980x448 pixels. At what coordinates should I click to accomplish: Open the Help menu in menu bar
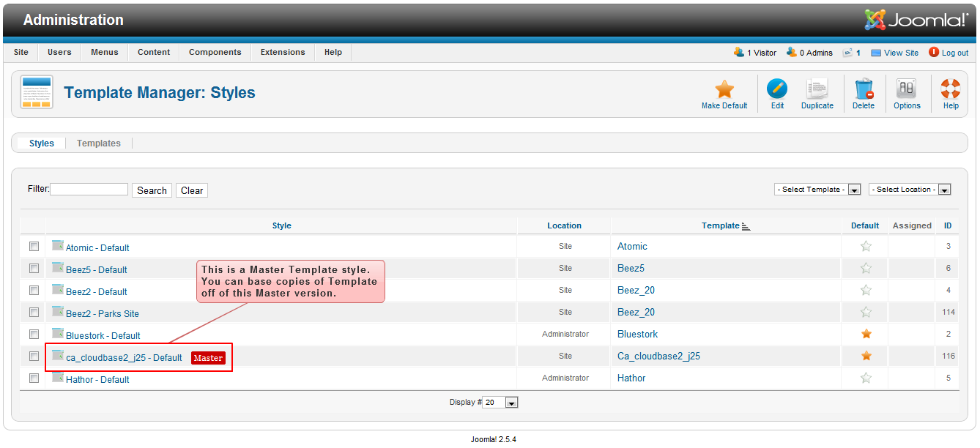pos(333,52)
